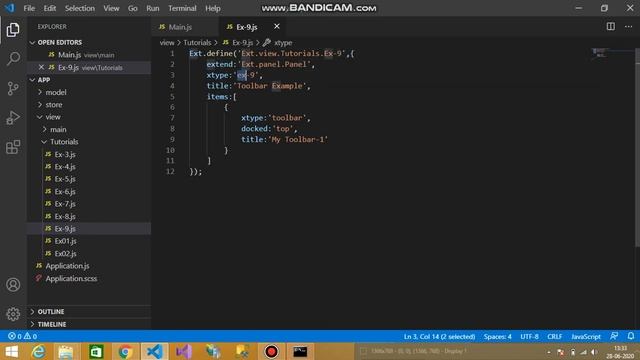
Task: Open the Accounts menu icon
Action: click(13, 284)
